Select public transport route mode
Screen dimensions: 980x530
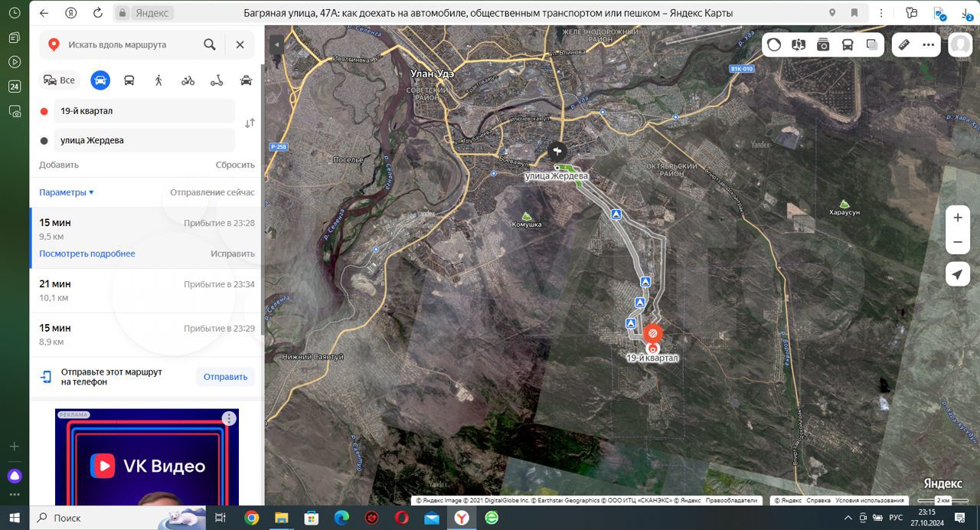(x=129, y=80)
